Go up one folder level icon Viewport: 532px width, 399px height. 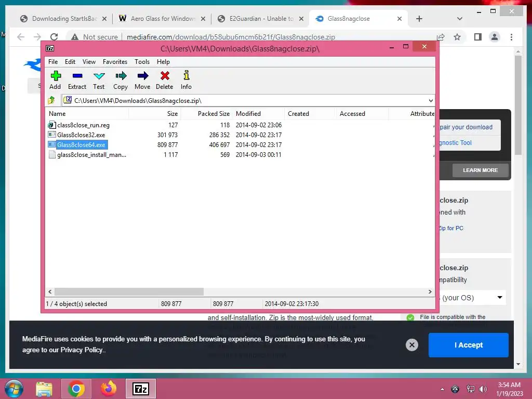pos(51,100)
